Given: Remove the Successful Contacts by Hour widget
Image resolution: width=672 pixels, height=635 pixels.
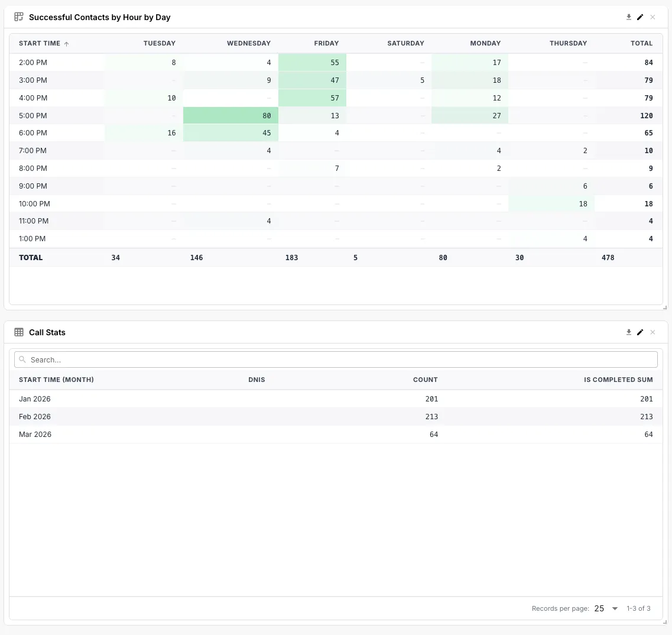Looking at the screenshot, I should [652, 17].
